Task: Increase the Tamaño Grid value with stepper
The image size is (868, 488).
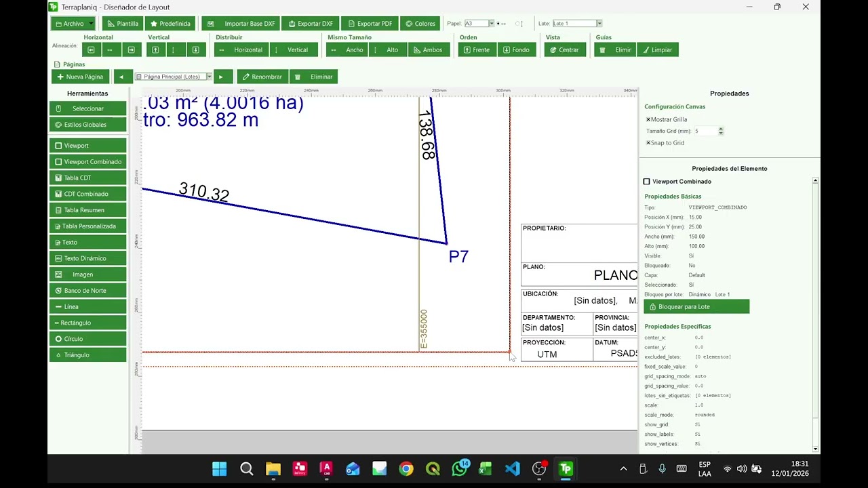Action: (721, 129)
